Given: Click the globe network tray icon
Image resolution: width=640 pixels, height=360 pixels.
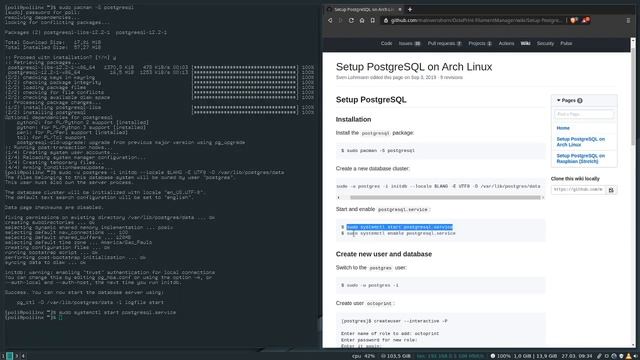Looking at the screenshot, I should [x=614, y=356].
